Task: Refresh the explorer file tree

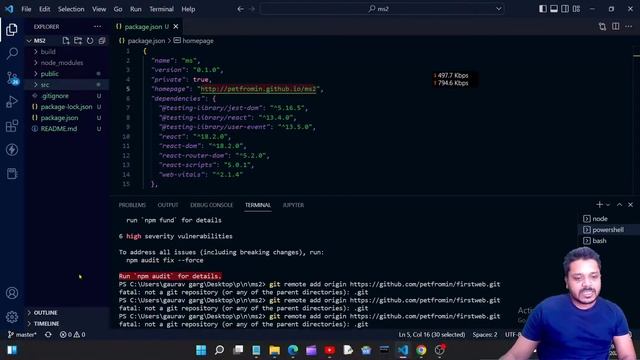Action: (x=90, y=41)
